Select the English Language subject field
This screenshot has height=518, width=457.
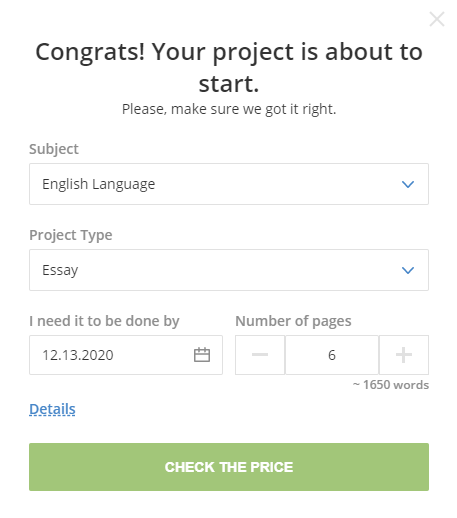[x=229, y=184]
